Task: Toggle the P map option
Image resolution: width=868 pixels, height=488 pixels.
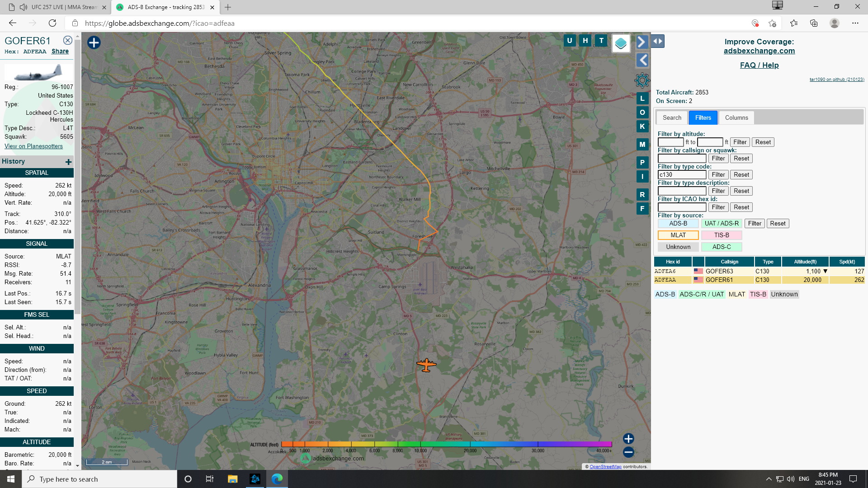Action: pyautogui.click(x=642, y=163)
